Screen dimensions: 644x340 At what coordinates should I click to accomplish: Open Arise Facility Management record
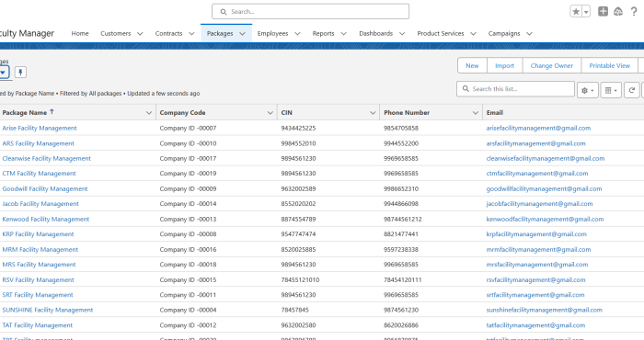click(x=40, y=128)
